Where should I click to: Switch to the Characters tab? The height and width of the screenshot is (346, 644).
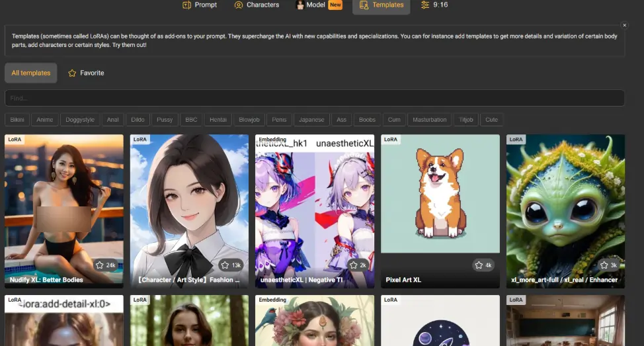pos(257,5)
